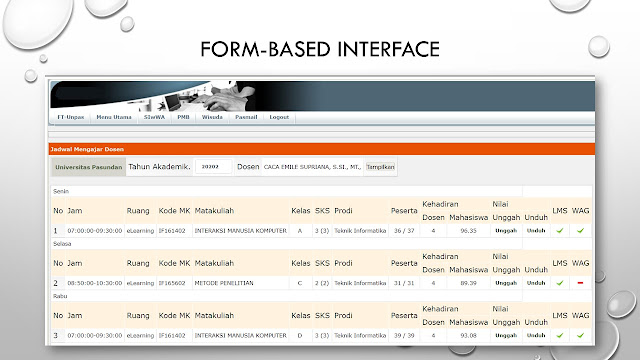Click Mahasiswa attendance value 96.35
640x360 pixels.
[468, 231]
